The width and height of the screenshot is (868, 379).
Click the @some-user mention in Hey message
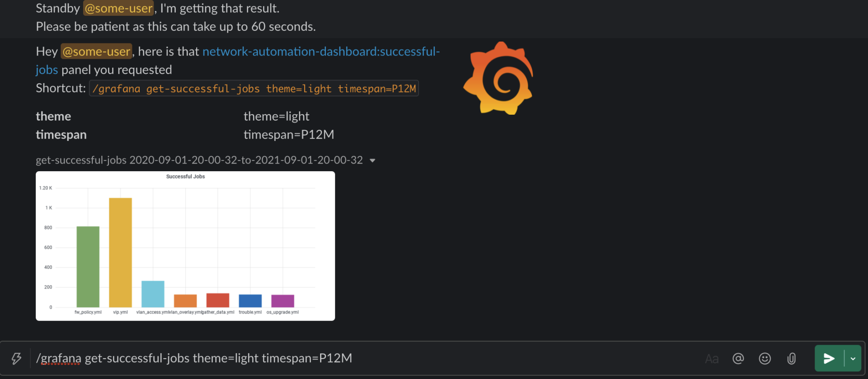96,51
